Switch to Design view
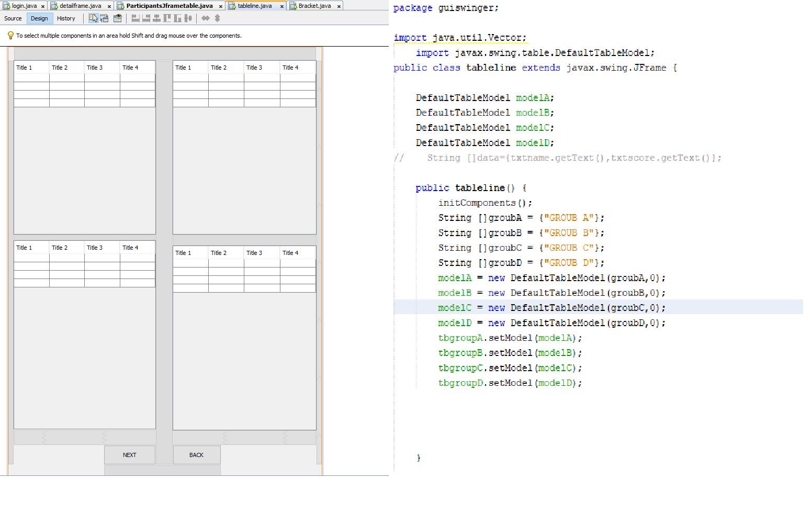The height and width of the screenshot is (512, 812). [x=39, y=18]
